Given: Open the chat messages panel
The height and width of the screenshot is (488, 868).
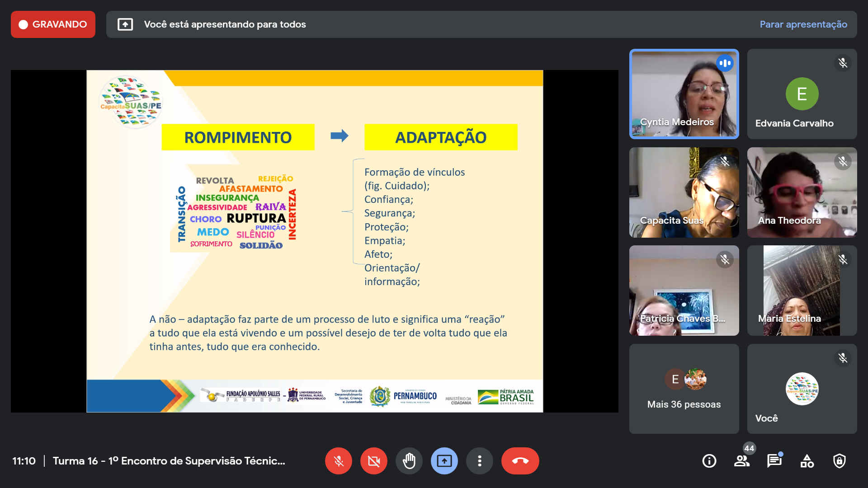Looking at the screenshot, I should click(774, 461).
